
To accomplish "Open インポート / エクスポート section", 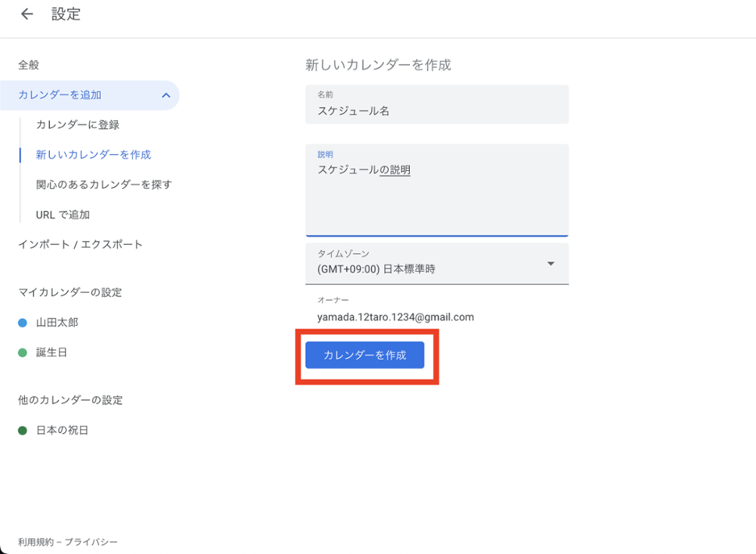I will pos(80,245).
